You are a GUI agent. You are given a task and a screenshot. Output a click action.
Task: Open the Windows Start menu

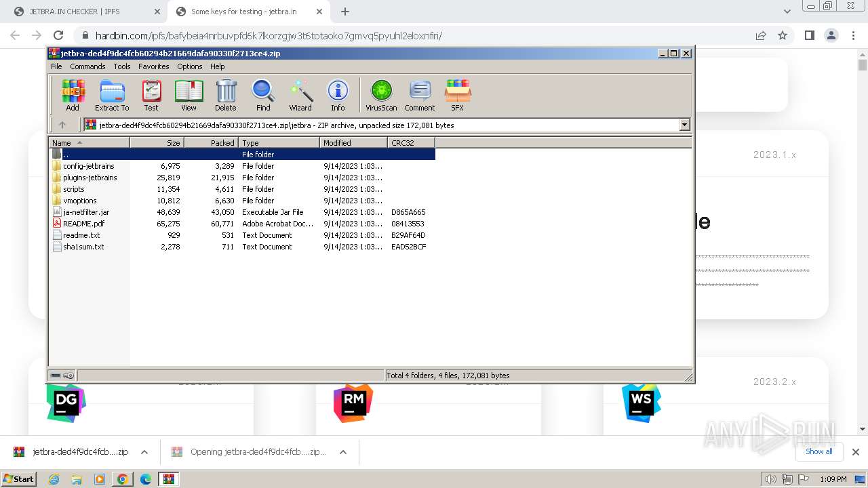pyautogui.click(x=19, y=479)
